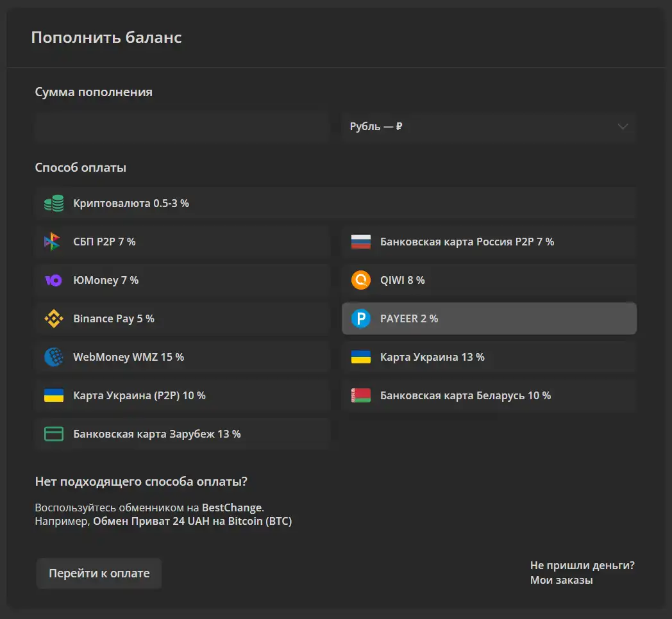Click the ЮMoney purple logo icon
This screenshot has height=619, width=672.
pos(54,280)
